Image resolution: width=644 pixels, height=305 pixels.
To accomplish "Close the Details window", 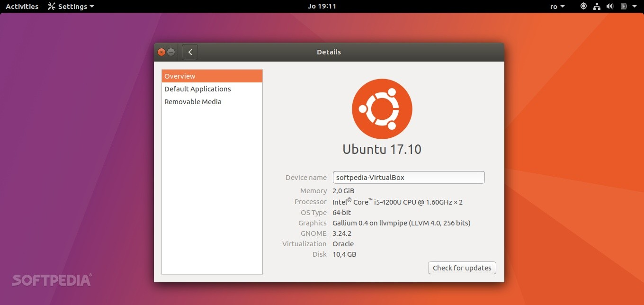I will (161, 52).
